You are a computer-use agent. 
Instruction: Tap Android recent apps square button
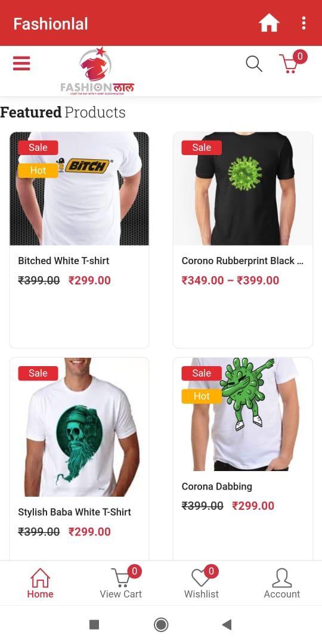(94, 625)
